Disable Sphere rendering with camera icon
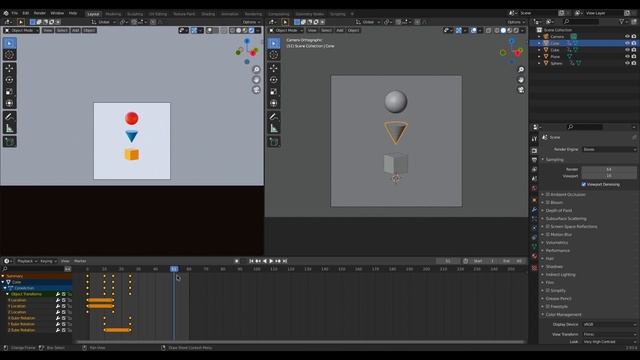Screen dimensions: 640x360 [634, 63]
